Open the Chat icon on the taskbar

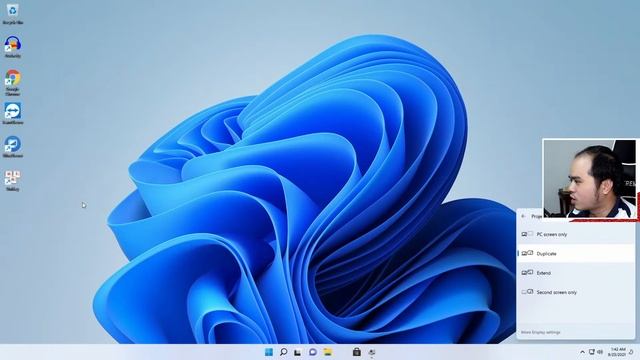(x=313, y=352)
